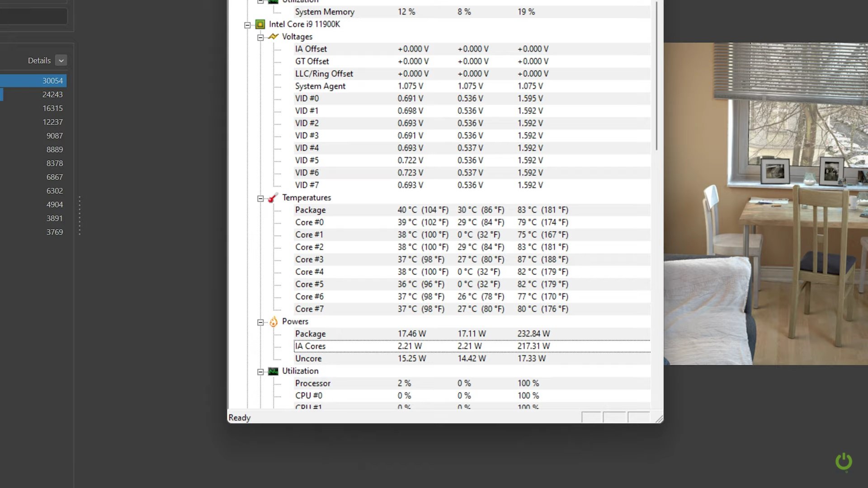Collapse the Temperatures tree section
Image resolution: width=868 pixels, height=488 pixels.
tap(260, 199)
